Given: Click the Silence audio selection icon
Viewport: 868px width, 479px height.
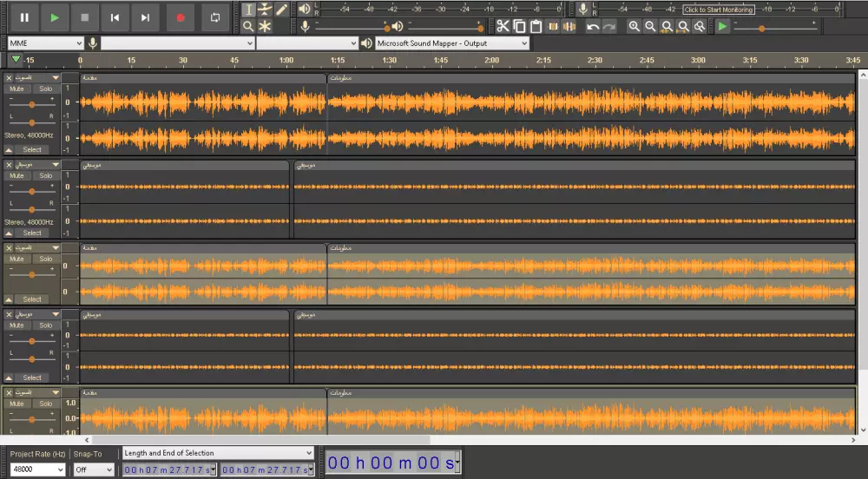Looking at the screenshot, I should pos(569,27).
